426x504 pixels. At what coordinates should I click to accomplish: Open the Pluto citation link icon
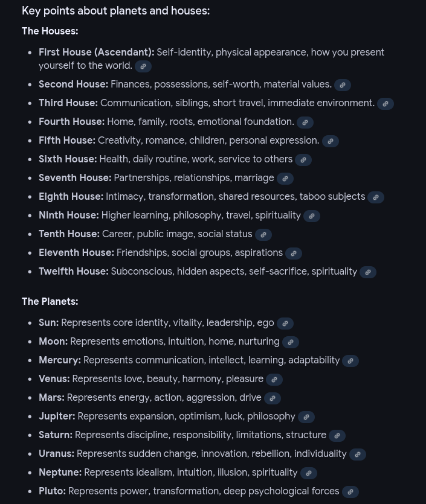(x=350, y=492)
